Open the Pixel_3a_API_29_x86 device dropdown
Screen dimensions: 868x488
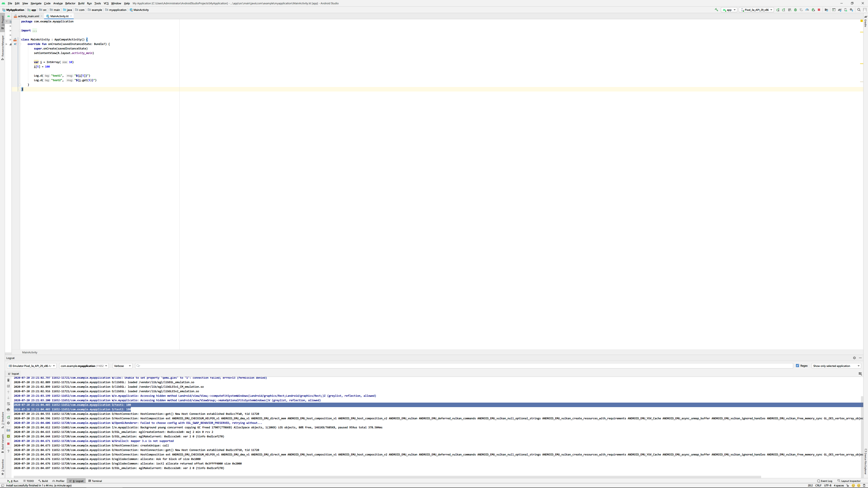pyautogui.click(x=757, y=10)
